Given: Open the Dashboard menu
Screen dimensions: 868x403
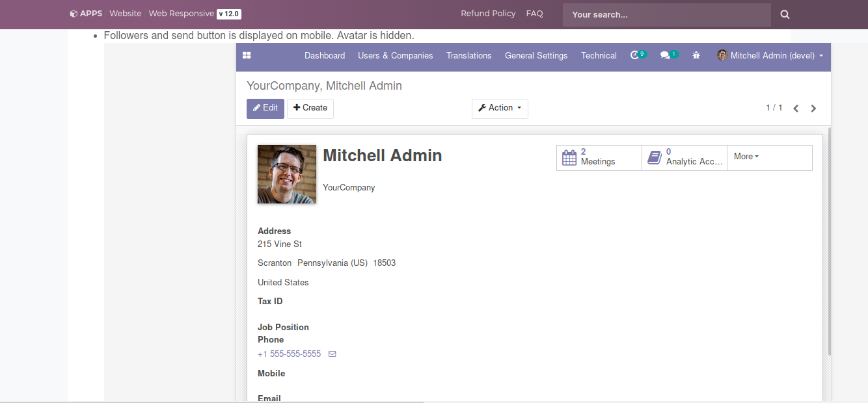Looking at the screenshot, I should pyautogui.click(x=325, y=56).
